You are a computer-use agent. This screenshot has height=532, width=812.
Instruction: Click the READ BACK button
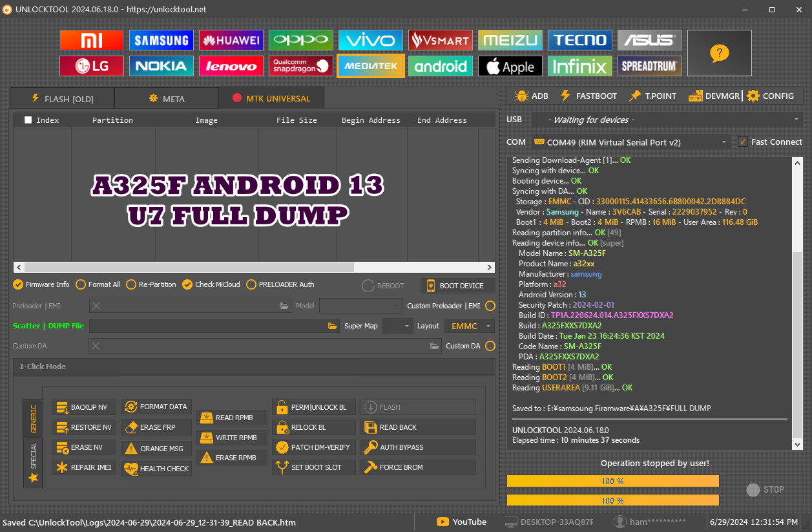[418, 427]
